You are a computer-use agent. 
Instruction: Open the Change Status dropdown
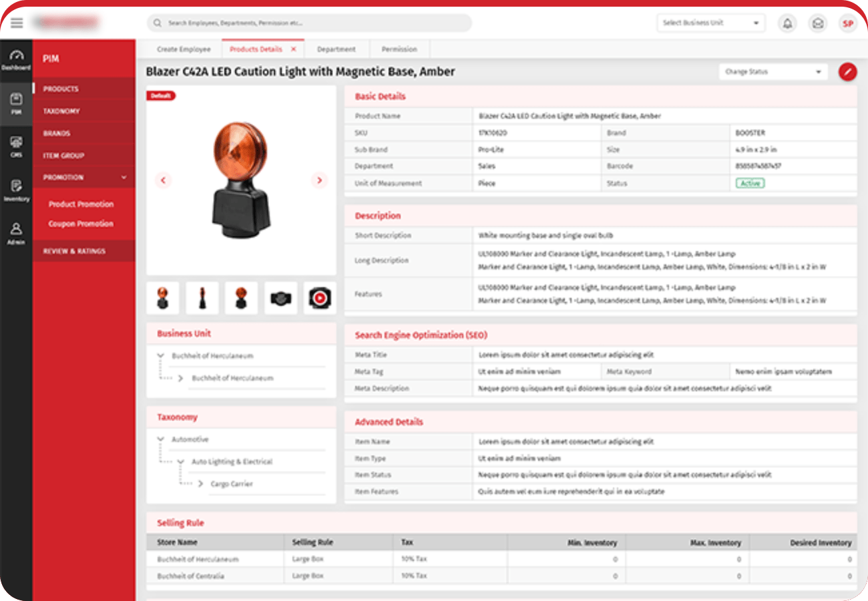[x=773, y=72]
